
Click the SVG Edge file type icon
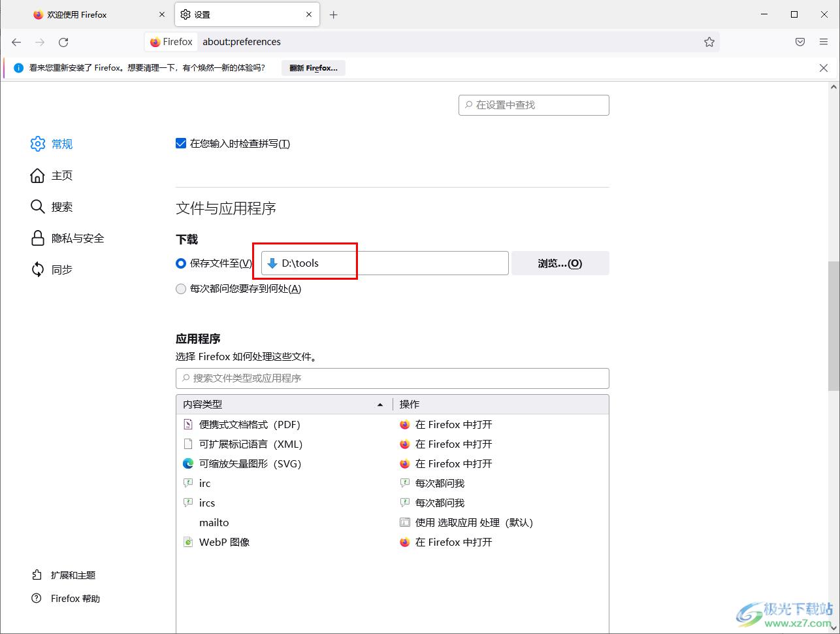[188, 464]
